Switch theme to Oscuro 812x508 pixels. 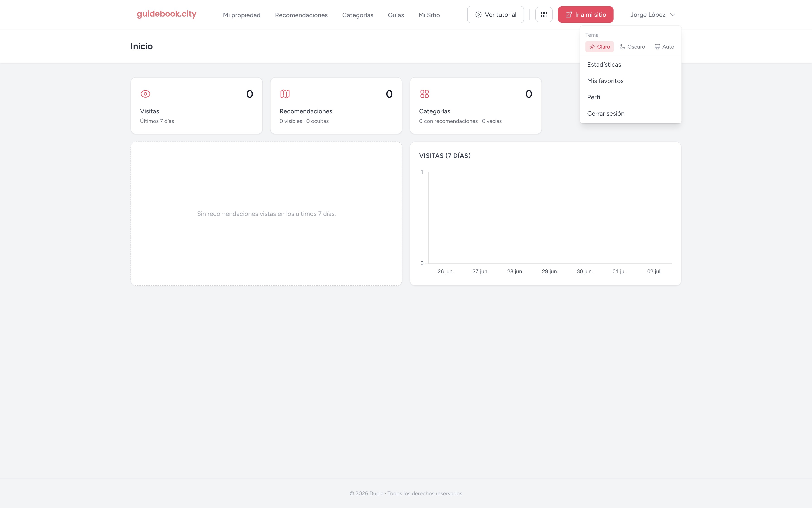pos(632,47)
